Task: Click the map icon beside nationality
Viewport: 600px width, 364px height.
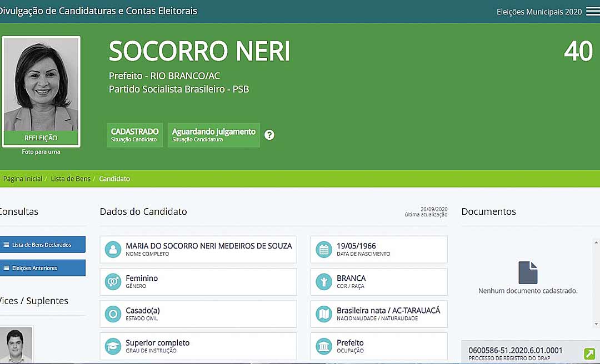Action: click(324, 314)
